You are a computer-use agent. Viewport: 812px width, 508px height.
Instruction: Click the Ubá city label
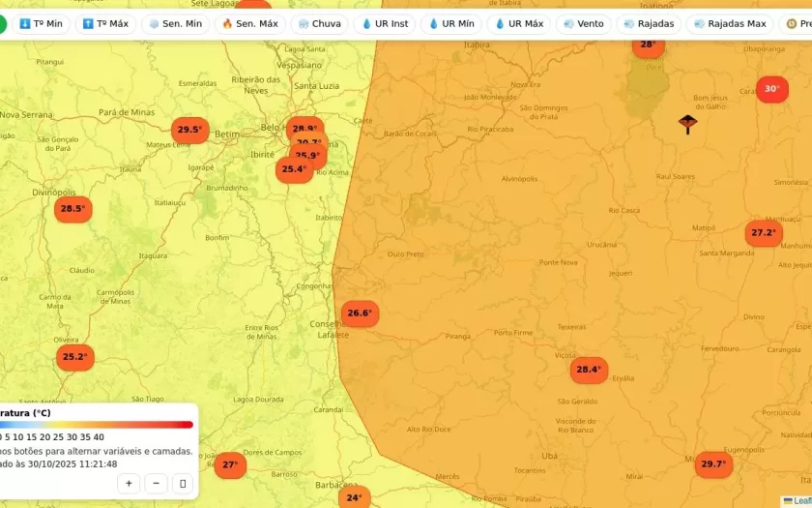click(x=549, y=456)
